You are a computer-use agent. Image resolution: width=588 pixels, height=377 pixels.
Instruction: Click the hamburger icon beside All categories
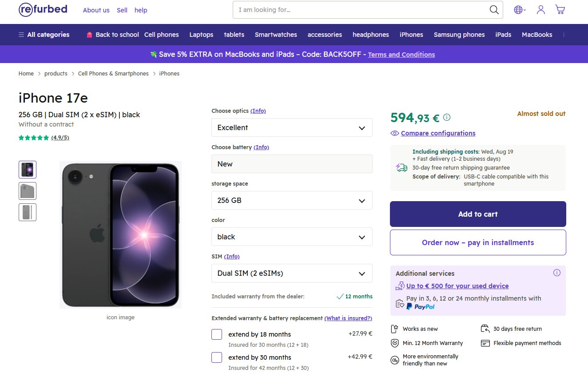(21, 35)
